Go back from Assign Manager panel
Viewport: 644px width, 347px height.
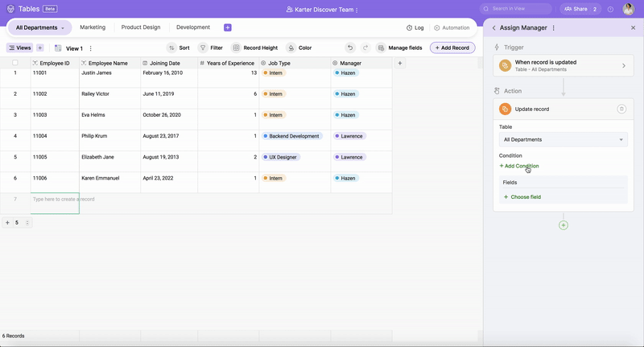(x=493, y=28)
